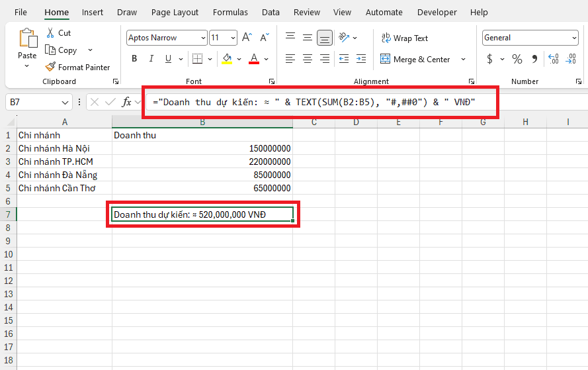Click the formula bar text
Image resolution: width=588 pixels, height=370 pixels.
[x=314, y=102]
